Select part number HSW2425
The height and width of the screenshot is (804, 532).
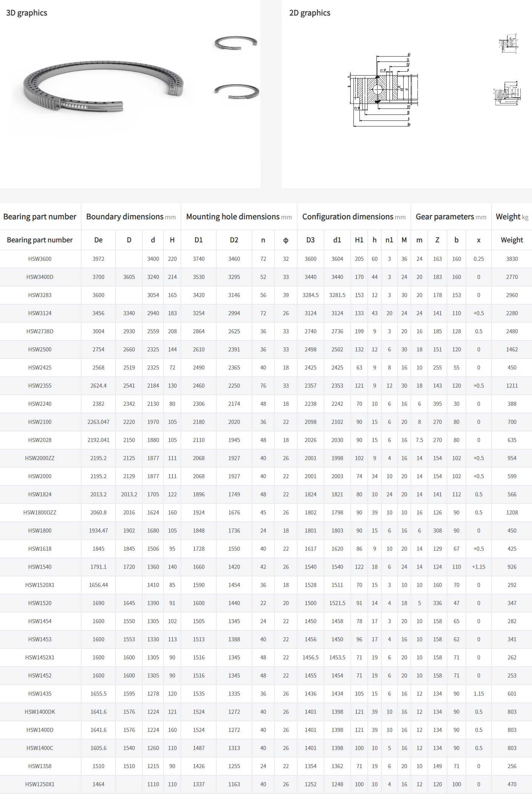coord(40,368)
